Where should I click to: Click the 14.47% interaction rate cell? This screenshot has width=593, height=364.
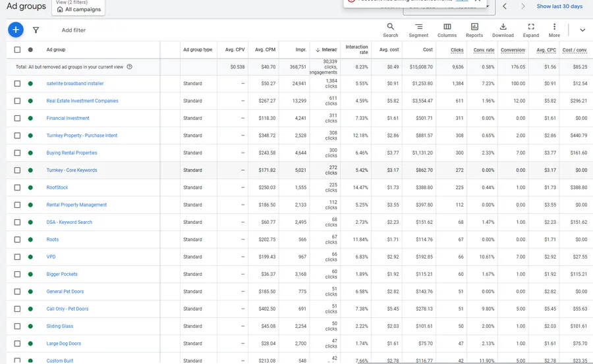[x=360, y=188]
